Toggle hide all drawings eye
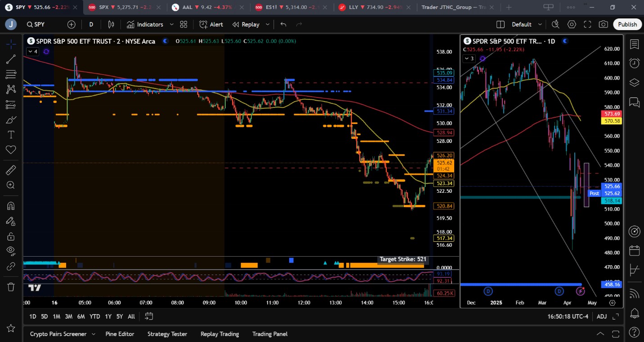 11,251
